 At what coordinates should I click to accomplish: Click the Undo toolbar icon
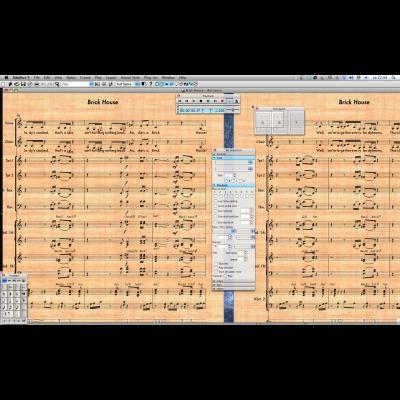(x=43, y=84)
